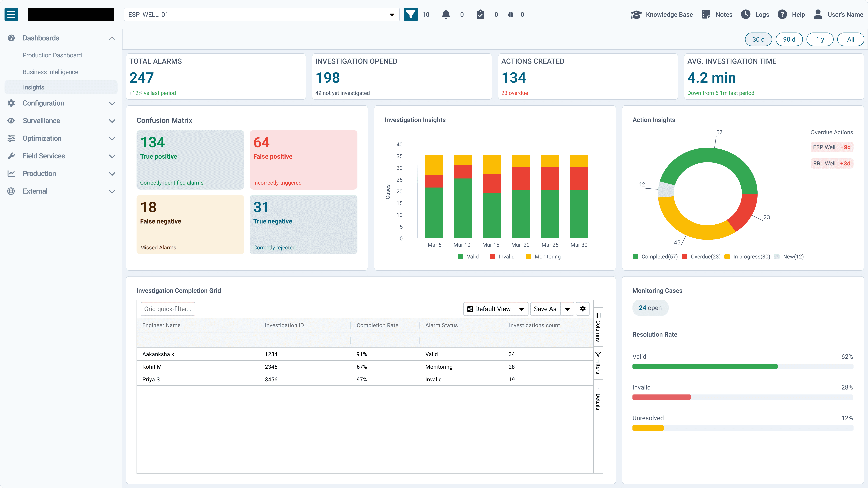Open the Production Dashboard menu item
This screenshot has width=868, height=488.
tap(52, 55)
